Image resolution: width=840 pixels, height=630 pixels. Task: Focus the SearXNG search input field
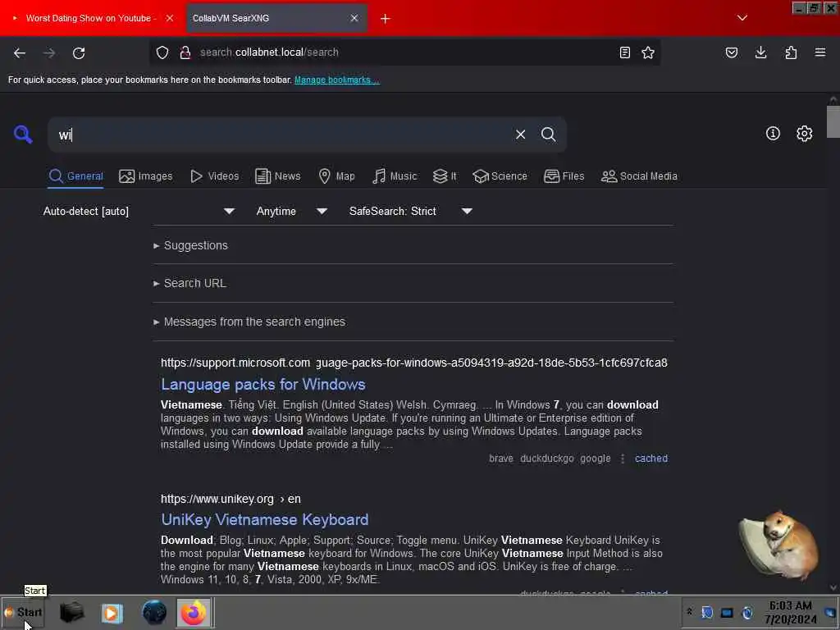pyautogui.click(x=281, y=135)
